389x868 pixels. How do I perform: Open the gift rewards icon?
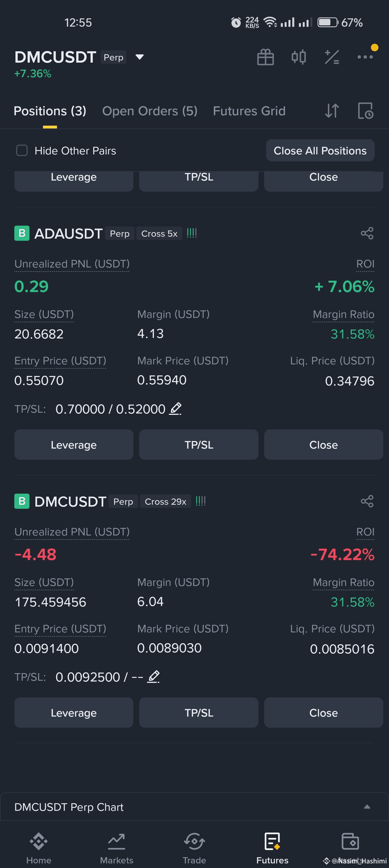click(x=266, y=57)
